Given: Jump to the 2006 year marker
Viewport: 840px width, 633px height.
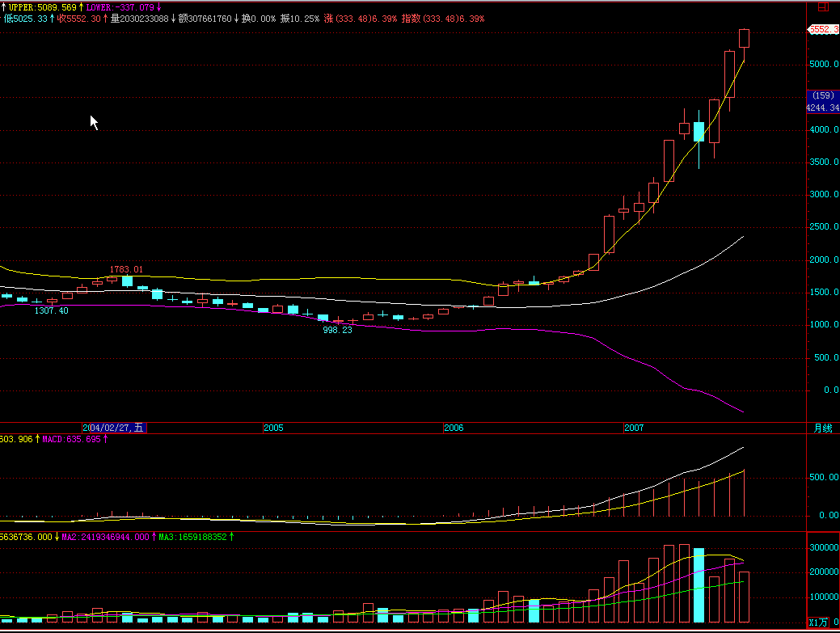Looking at the screenshot, I should (454, 428).
